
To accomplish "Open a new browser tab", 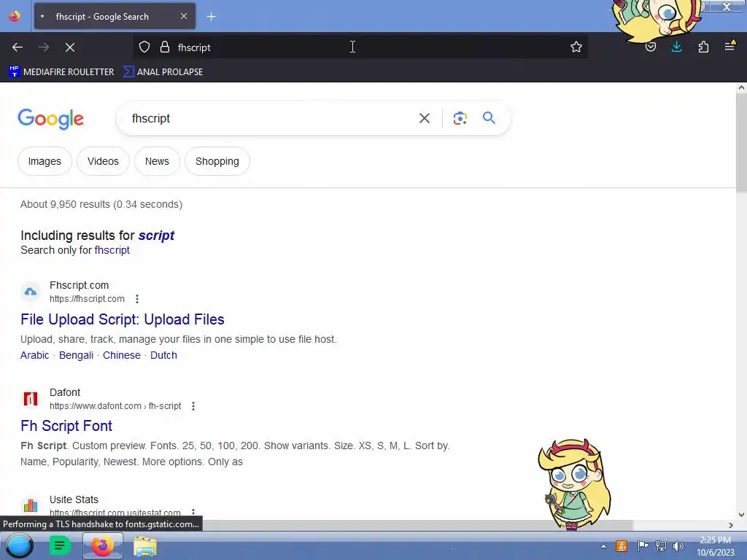I will pos(211,17).
